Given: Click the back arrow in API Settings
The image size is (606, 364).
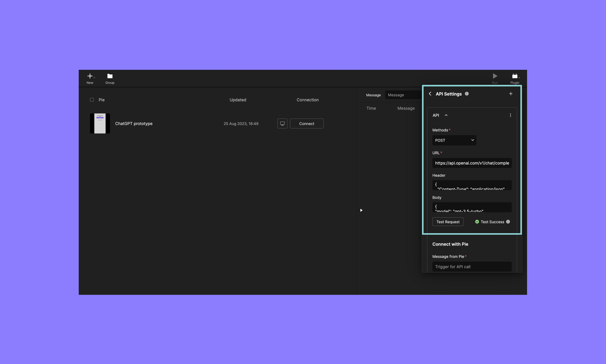Looking at the screenshot, I should pos(430,94).
